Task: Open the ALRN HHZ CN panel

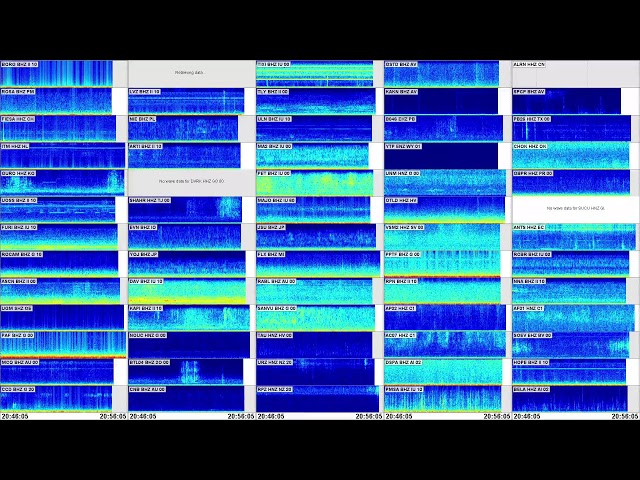Action: (576, 74)
